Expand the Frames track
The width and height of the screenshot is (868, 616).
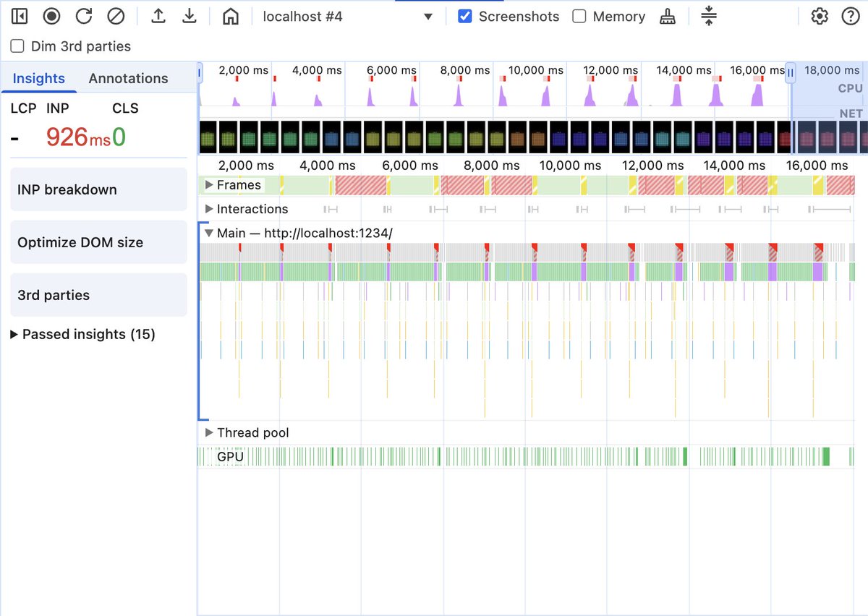(209, 185)
